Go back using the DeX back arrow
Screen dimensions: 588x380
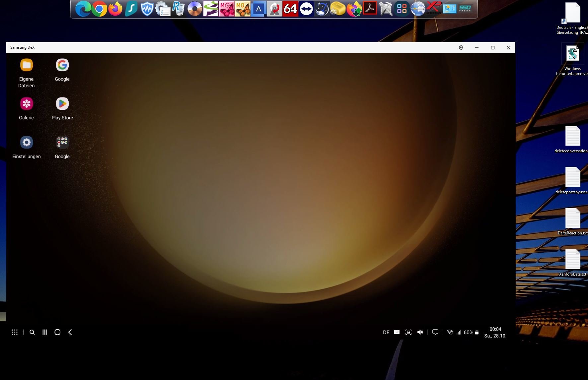[70, 332]
